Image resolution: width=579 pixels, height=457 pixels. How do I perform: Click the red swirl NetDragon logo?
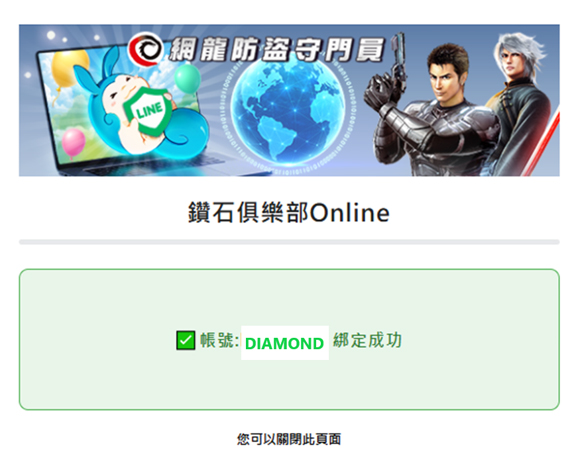click(x=146, y=49)
